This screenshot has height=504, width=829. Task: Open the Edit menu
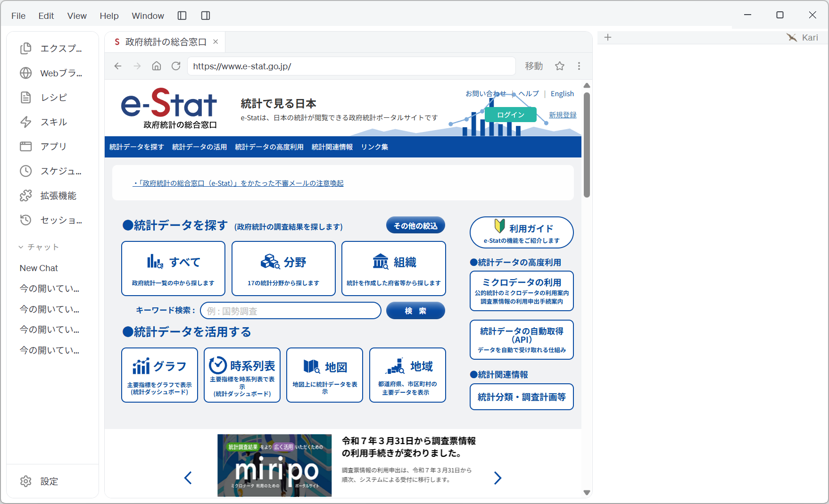[x=46, y=16]
